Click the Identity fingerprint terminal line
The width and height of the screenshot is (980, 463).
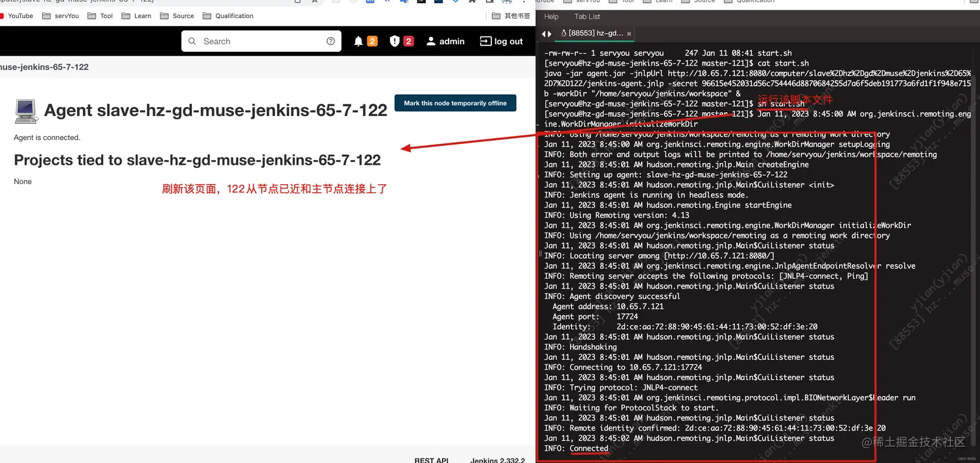(684, 327)
